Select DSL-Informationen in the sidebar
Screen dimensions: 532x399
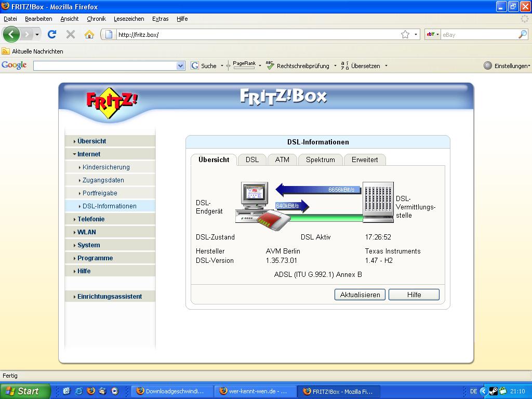coord(110,206)
